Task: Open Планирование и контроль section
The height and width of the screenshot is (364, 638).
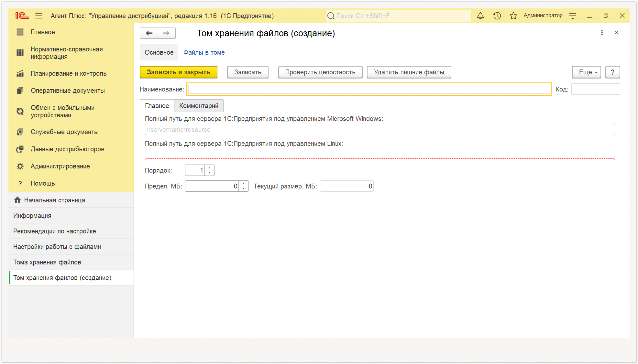Action: [x=69, y=73]
